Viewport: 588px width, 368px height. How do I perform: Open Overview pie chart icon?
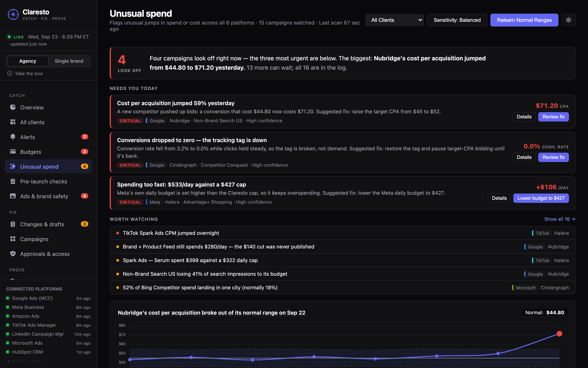13,107
